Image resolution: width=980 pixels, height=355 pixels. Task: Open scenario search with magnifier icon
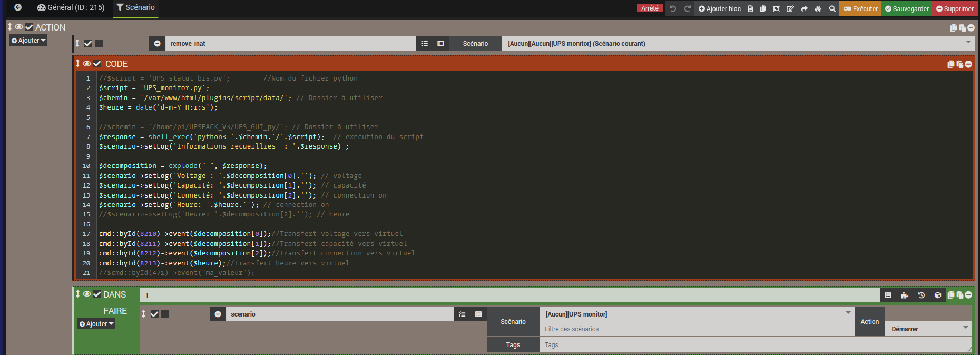832,8
